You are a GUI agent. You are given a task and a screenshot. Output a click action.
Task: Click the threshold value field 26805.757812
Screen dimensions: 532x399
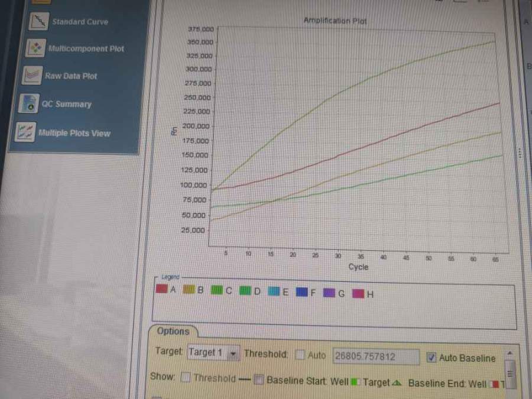[x=376, y=356]
